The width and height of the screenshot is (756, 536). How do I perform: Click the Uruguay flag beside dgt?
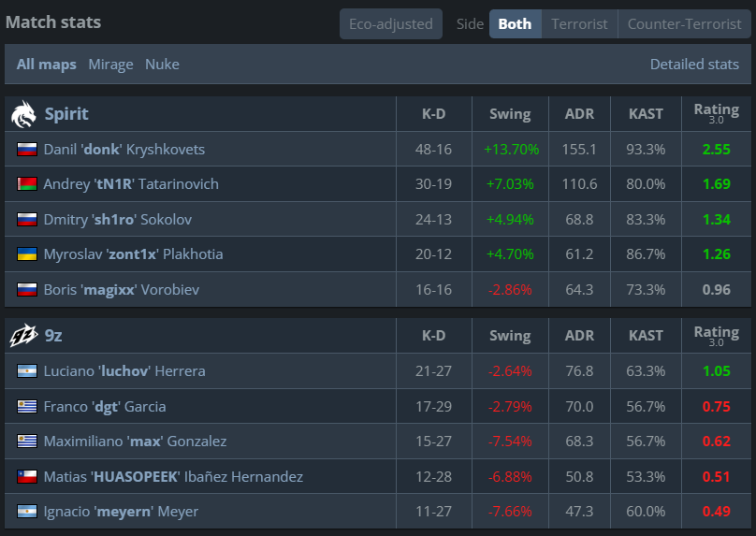pos(27,407)
